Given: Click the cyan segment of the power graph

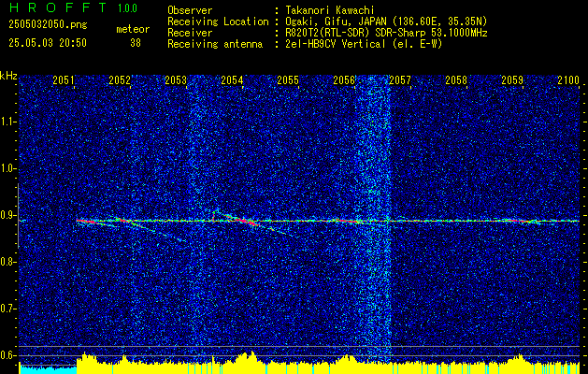Looking at the screenshot, I should tap(48, 369).
